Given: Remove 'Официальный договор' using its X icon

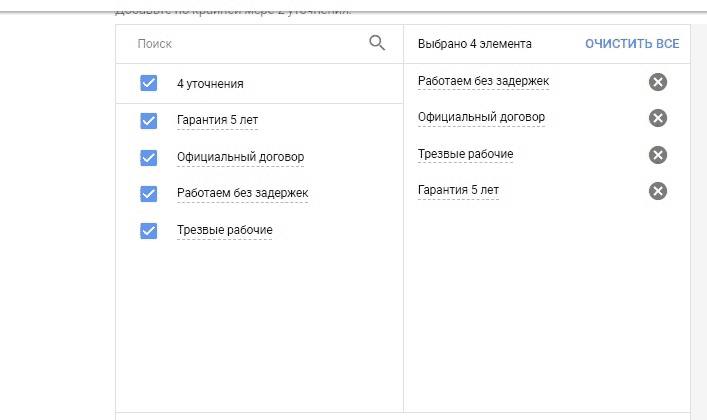Looking at the screenshot, I should (658, 118).
